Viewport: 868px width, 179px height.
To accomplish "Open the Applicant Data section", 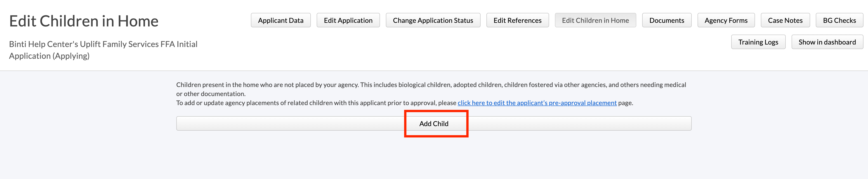I will pos(281,20).
